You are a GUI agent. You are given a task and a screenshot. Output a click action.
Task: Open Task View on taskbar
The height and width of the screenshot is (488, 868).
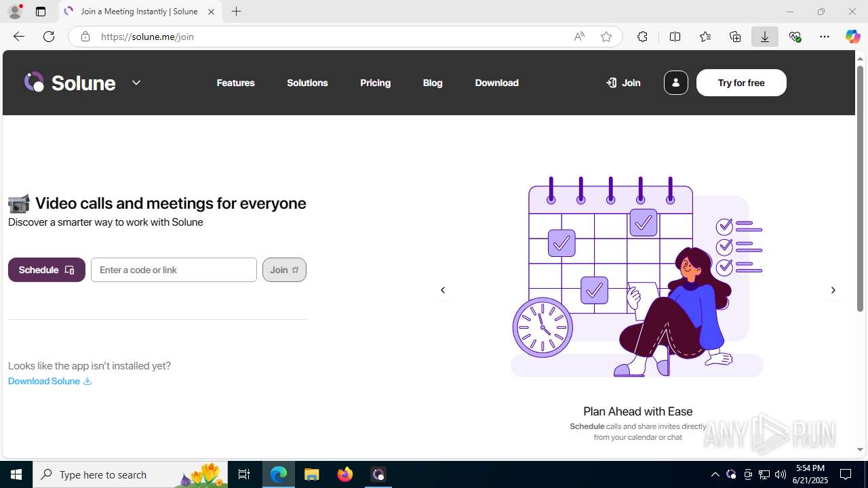(x=244, y=474)
